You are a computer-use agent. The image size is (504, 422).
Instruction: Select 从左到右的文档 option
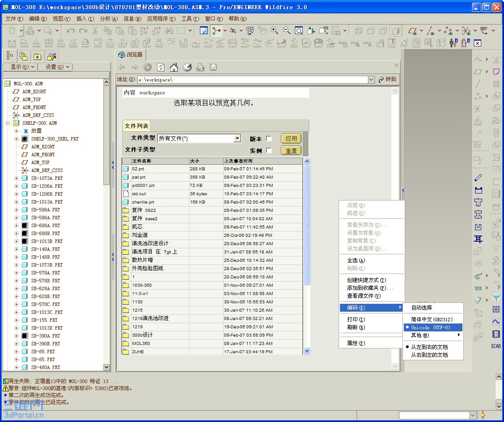433,347
